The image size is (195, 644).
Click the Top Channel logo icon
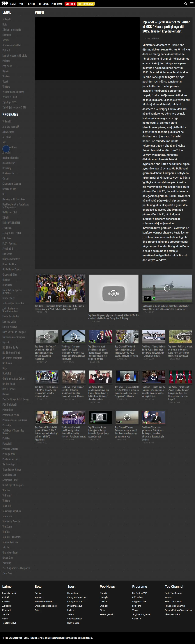click(x=5, y=4)
